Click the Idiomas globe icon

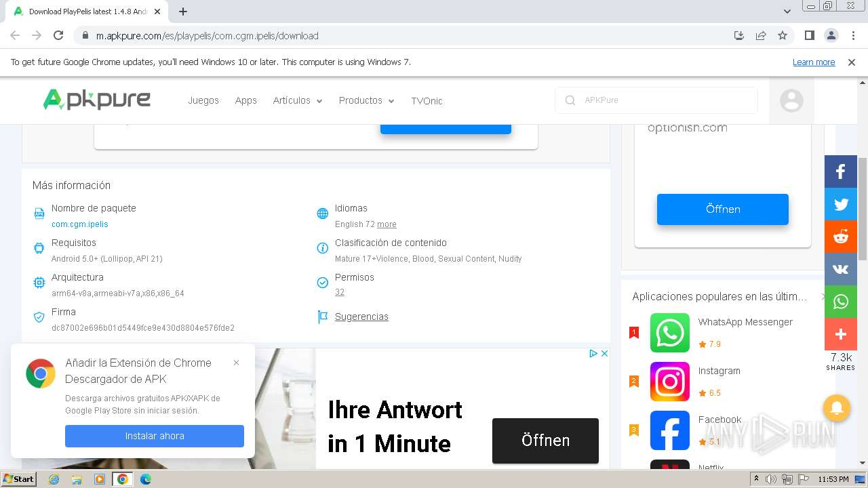[x=323, y=213]
